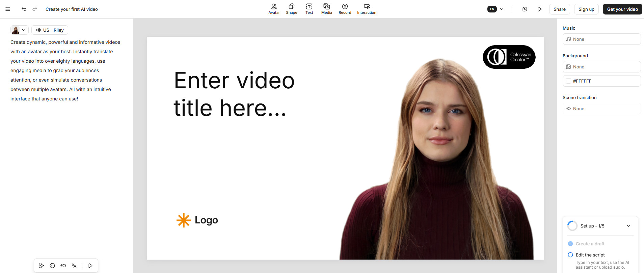The height and width of the screenshot is (273, 644).
Task: Open the EN language dropdown
Action: (495, 9)
